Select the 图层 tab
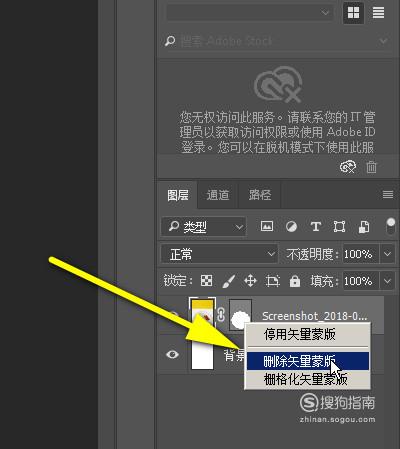The image size is (400, 449). [178, 195]
